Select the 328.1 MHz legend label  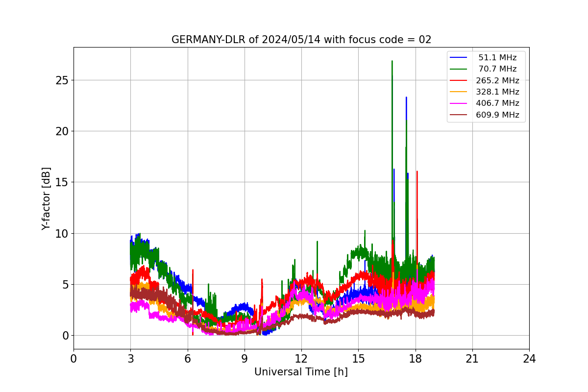tap(497, 92)
